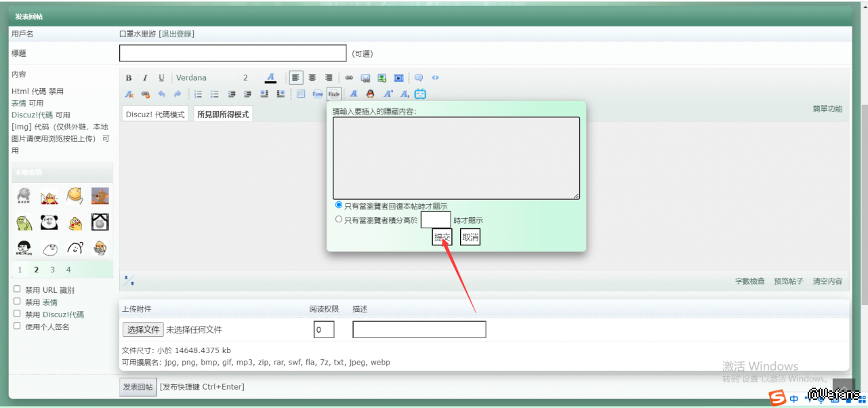The width and height of the screenshot is (868, 408).
Task: Apply italic formatting with the I icon
Action: [145, 78]
